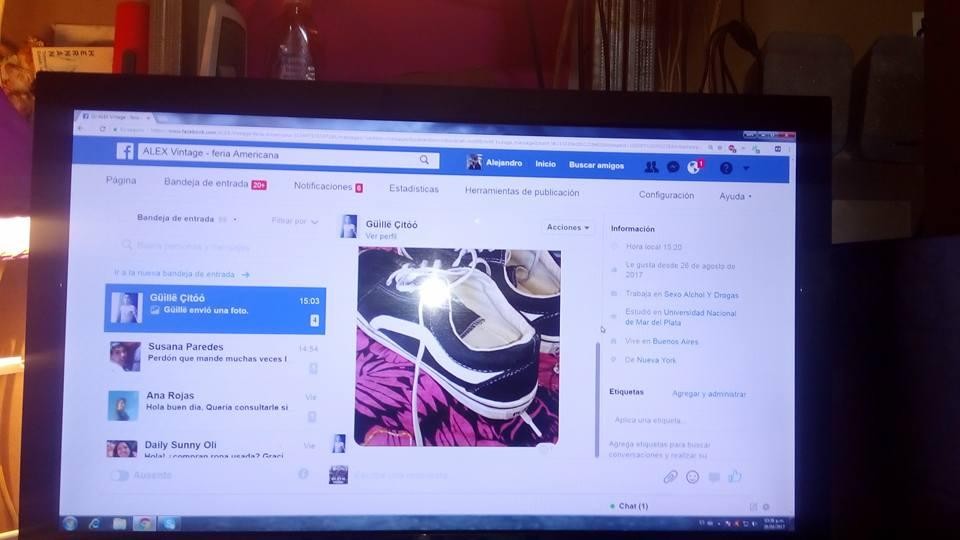
Task: Expand the Ayuda menu
Action: point(735,196)
